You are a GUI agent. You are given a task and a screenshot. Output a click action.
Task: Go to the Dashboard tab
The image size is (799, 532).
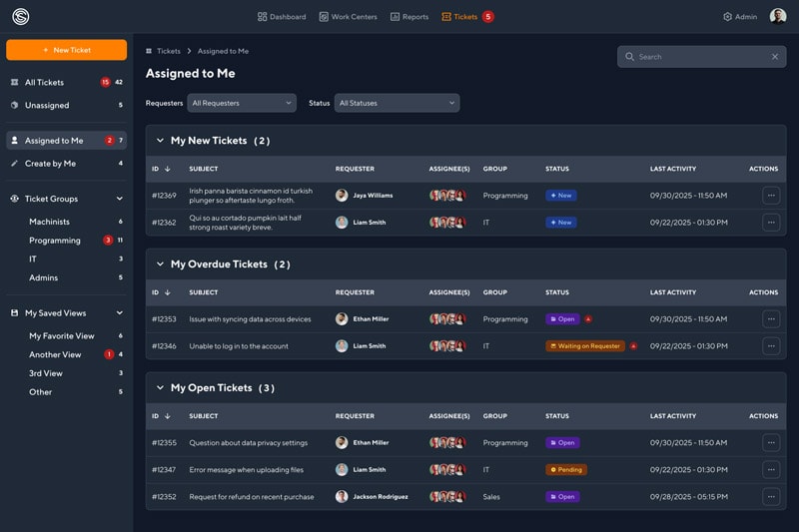pos(282,17)
